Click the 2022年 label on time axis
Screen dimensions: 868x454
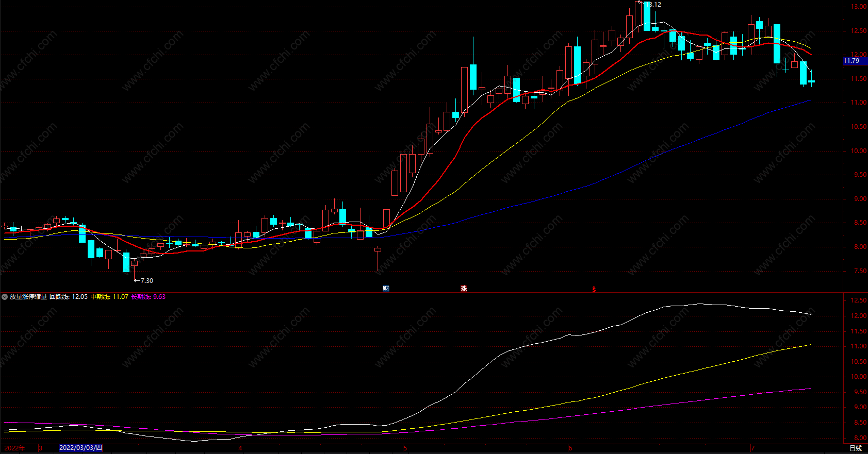tap(14, 448)
